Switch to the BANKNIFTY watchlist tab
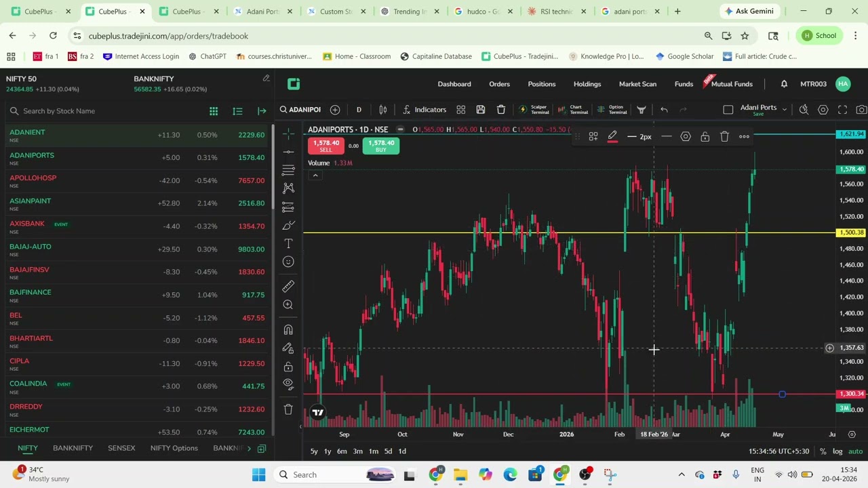Screen dimensions: 868x488 (x=73, y=448)
